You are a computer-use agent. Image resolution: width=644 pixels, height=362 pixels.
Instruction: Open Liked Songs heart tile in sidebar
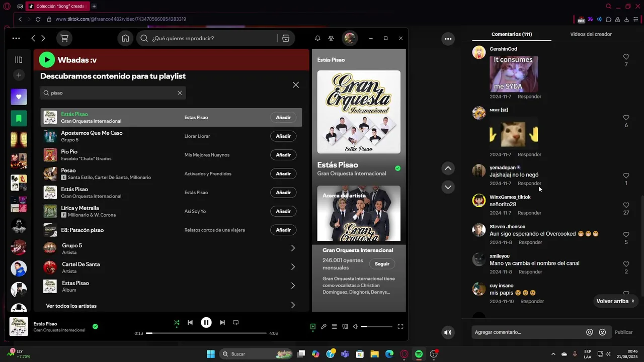pos(19,97)
